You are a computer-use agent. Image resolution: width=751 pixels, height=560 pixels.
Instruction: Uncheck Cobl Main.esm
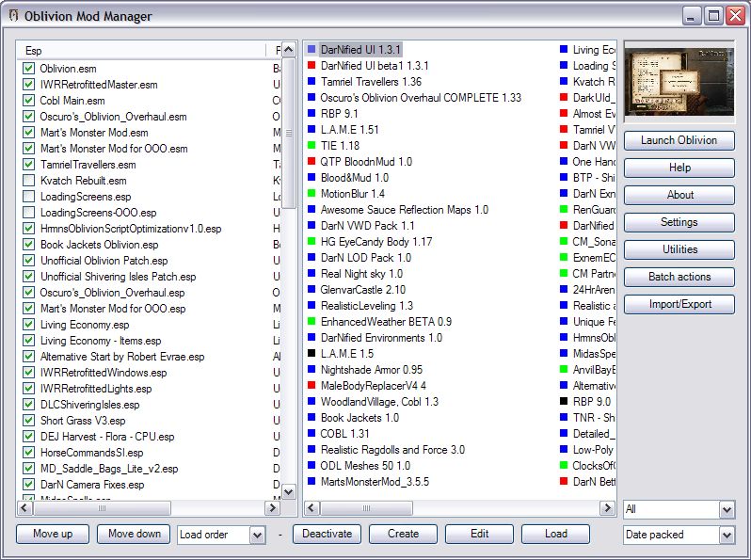tap(29, 101)
